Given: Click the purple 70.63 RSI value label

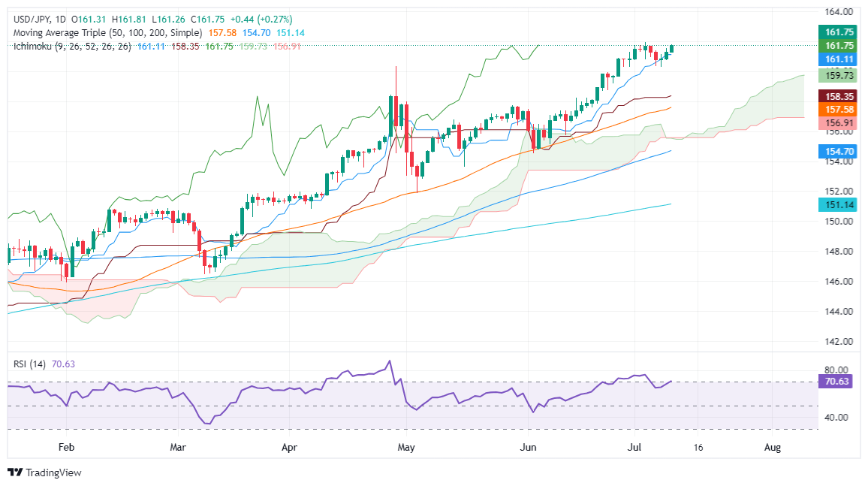Looking at the screenshot, I should [836, 382].
